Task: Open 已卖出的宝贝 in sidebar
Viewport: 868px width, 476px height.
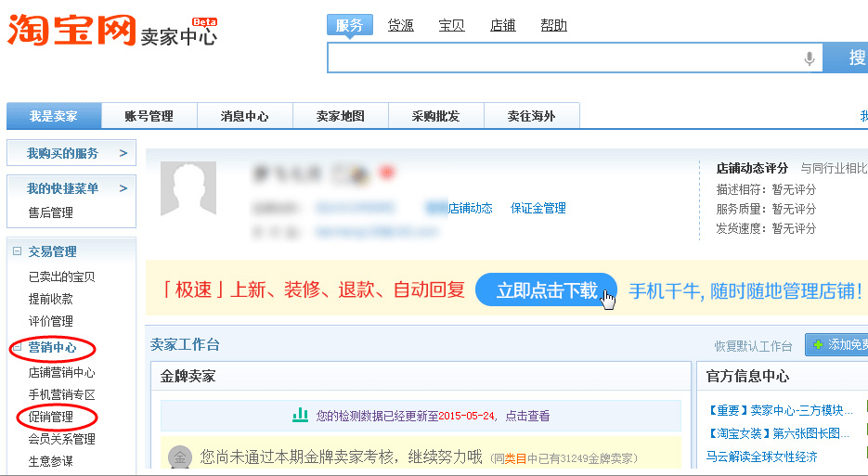Action: pyautogui.click(x=62, y=277)
